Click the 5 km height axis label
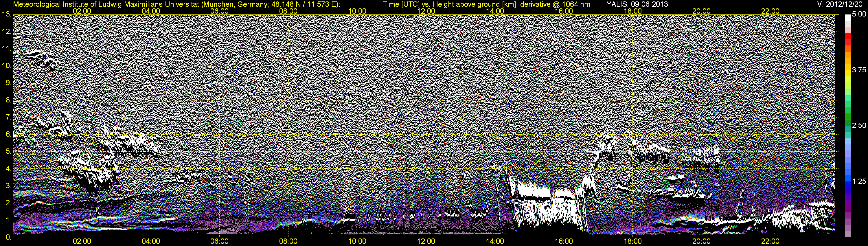 click(x=8, y=152)
